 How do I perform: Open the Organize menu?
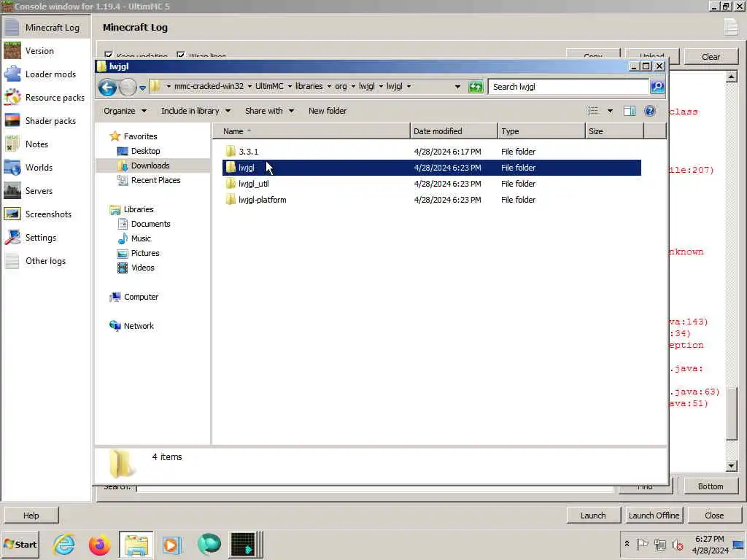click(125, 111)
